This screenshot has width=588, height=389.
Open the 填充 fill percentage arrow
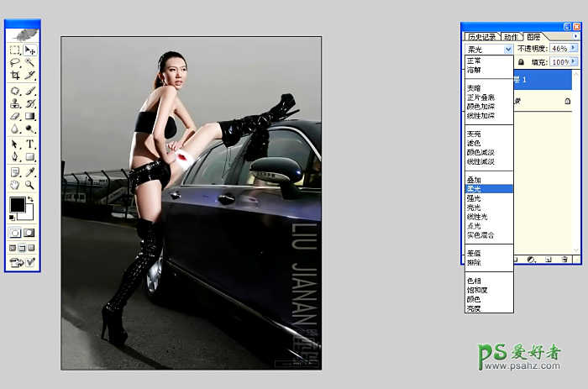[574, 62]
